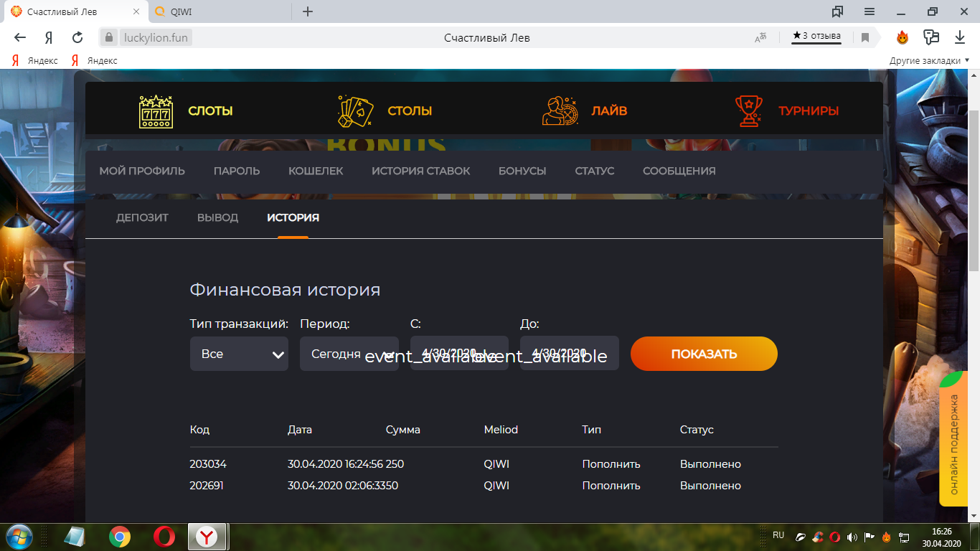The image size is (980, 551).
Task: Click the Show desktop strip
Action: [x=976, y=537]
